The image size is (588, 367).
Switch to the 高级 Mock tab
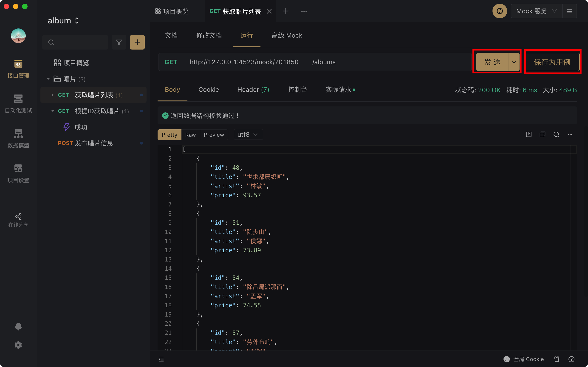pyautogui.click(x=287, y=35)
